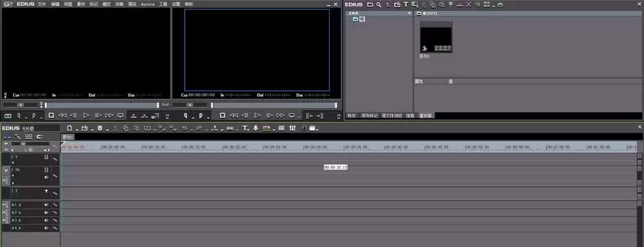Mute the 4 A audio track
The height and width of the screenshot is (247, 644).
click(x=46, y=228)
